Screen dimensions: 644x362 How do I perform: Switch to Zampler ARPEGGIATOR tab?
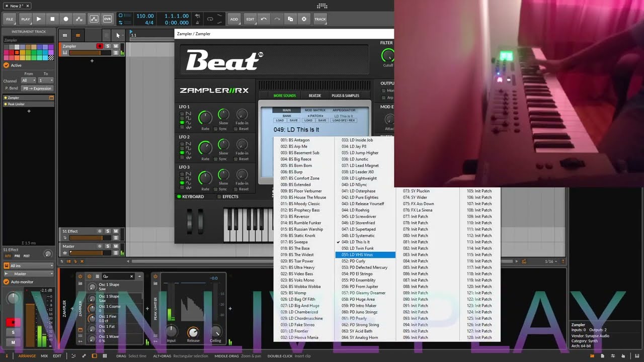click(344, 110)
